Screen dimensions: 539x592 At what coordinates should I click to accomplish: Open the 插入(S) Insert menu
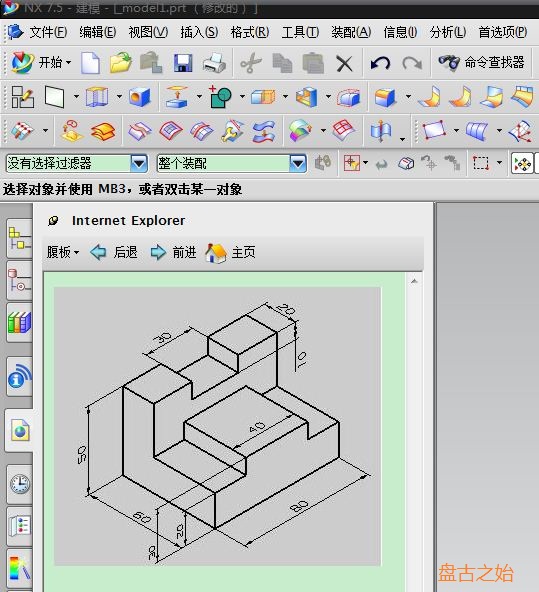199,32
